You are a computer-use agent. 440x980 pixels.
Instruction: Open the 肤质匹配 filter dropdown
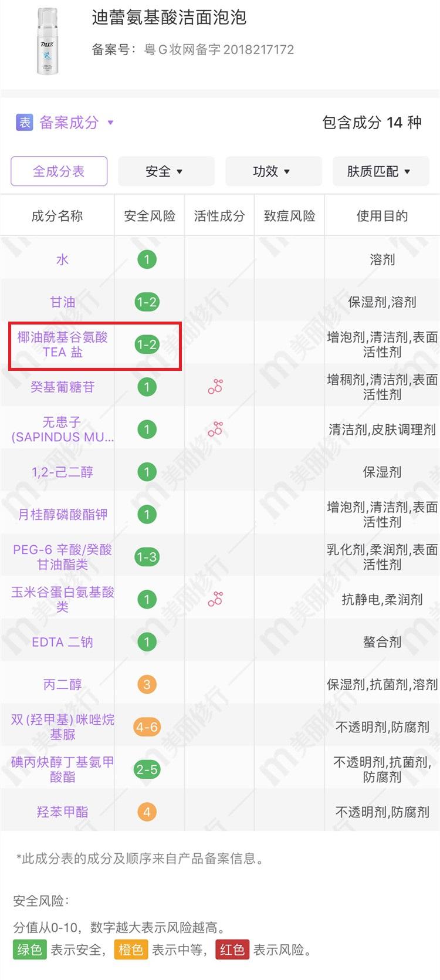pyautogui.click(x=380, y=171)
